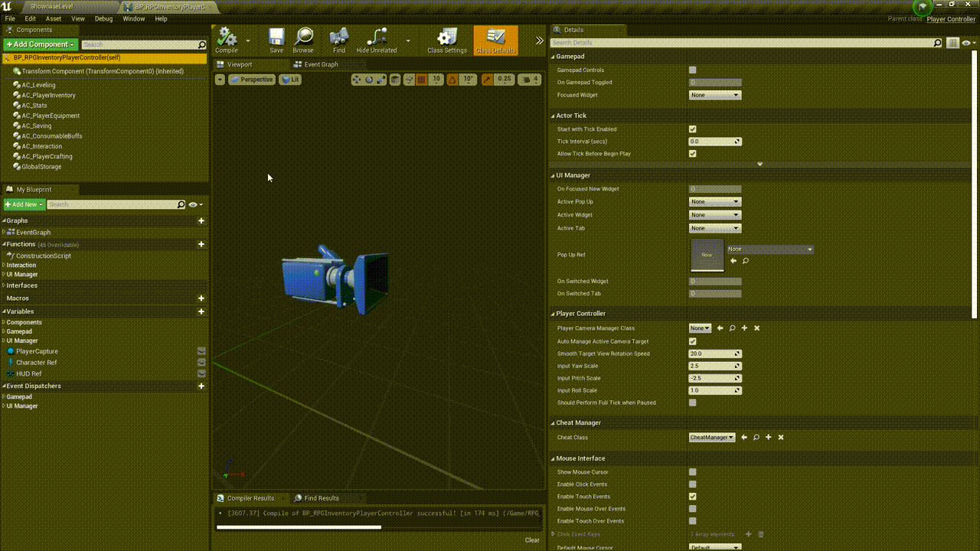The width and height of the screenshot is (980, 551).
Task: Add new function with Functions plus icon
Action: 201,244
